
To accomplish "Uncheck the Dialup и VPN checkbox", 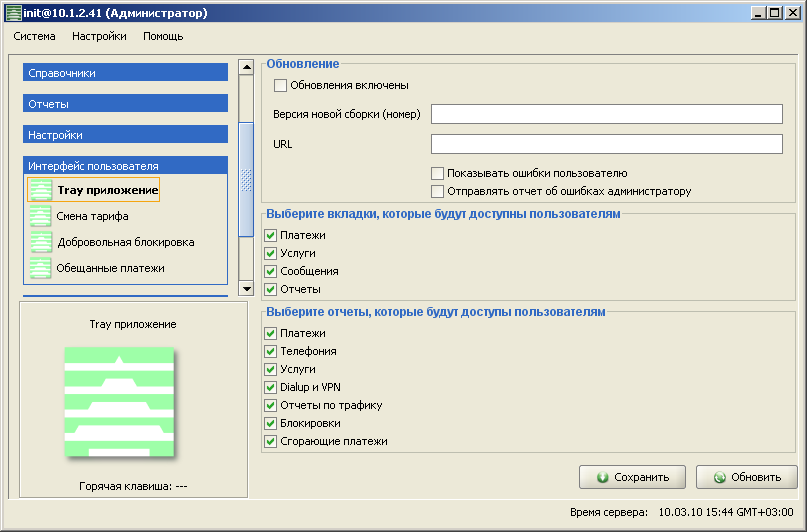I will (270, 387).
